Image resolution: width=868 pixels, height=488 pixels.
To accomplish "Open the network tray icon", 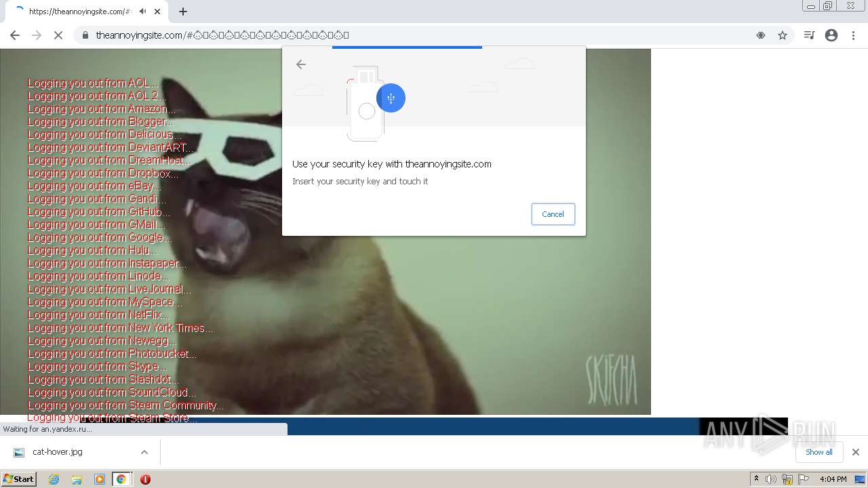I will [787, 479].
